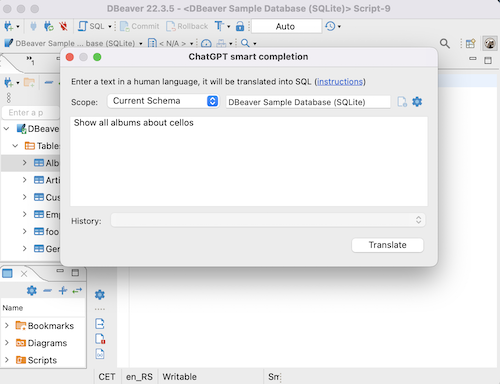Expand the Diagrams folder
Viewport: 500px width, 384px height.
point(6,342)
